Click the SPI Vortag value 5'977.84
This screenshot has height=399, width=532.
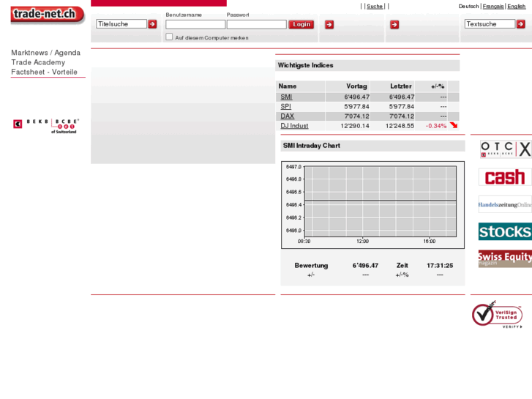[x=356, y=106]
